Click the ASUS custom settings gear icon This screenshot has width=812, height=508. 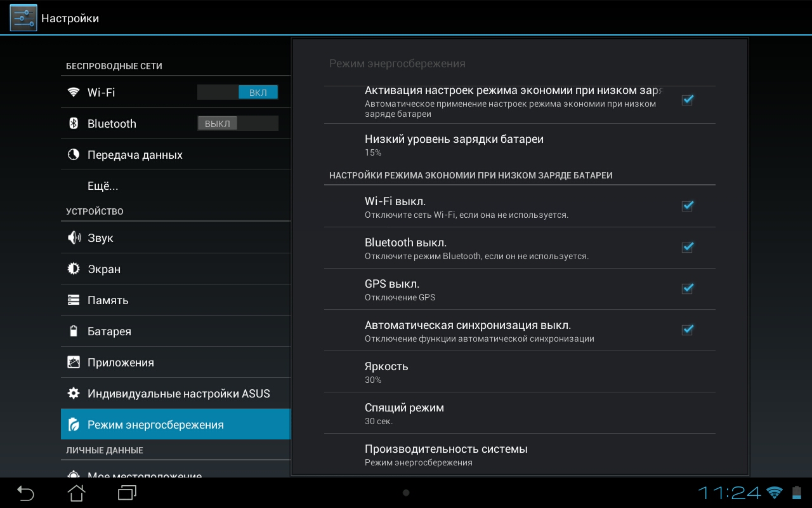tap(74, 393)
